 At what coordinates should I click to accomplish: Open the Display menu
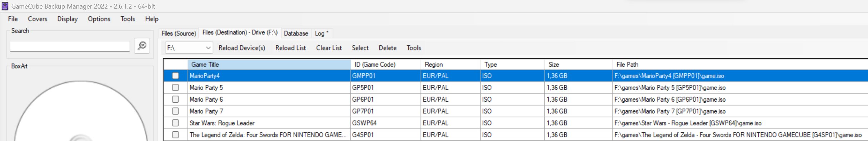(x=68, y=19)
